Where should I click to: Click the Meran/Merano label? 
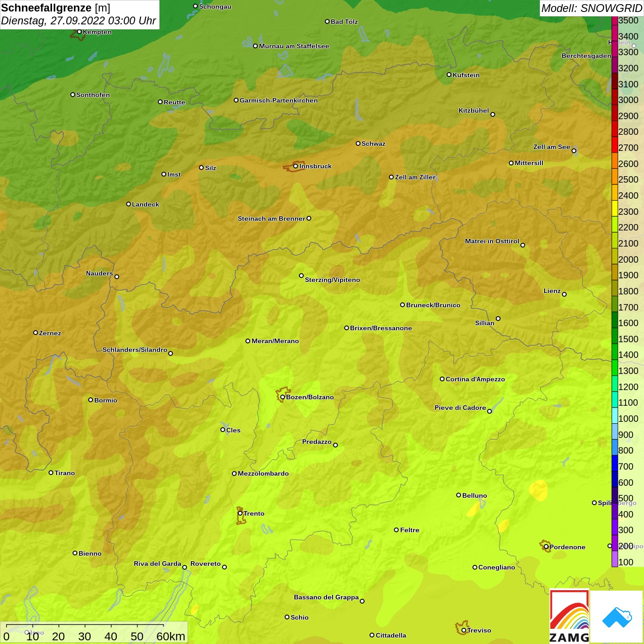pos(275,341)
